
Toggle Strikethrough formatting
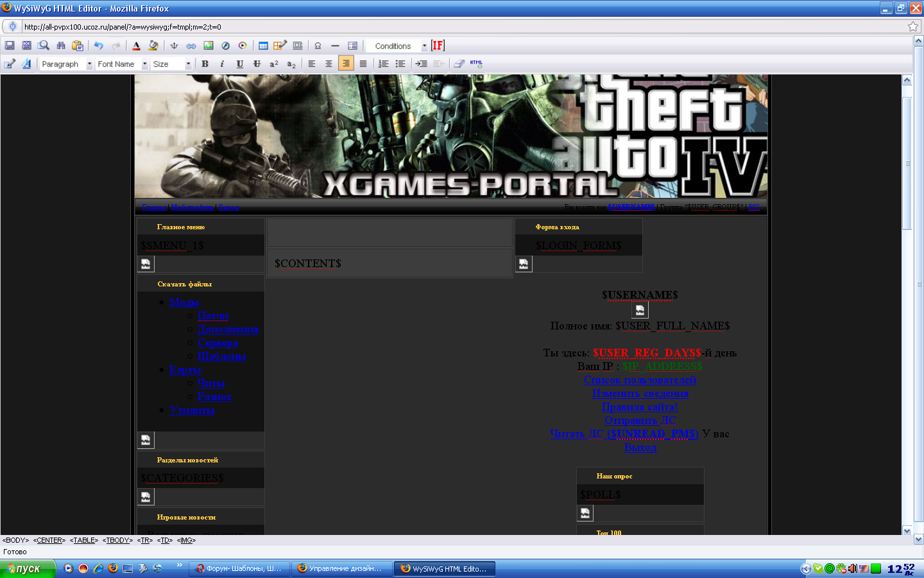pyautogui.click(x=257, y=64)
